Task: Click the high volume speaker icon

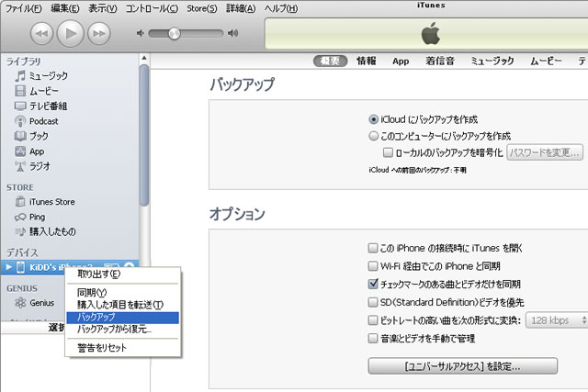Action: (x=232, y=33)
